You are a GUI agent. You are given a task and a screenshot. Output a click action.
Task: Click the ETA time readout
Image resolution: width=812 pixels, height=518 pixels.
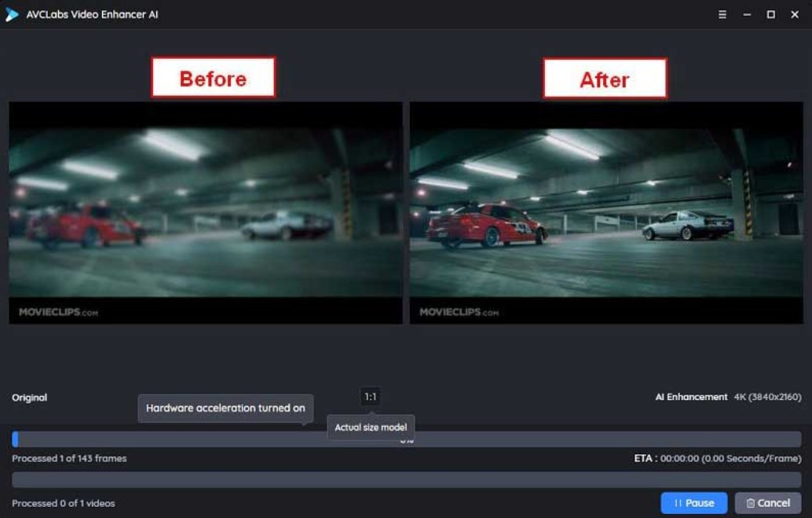tap(718, 458)
